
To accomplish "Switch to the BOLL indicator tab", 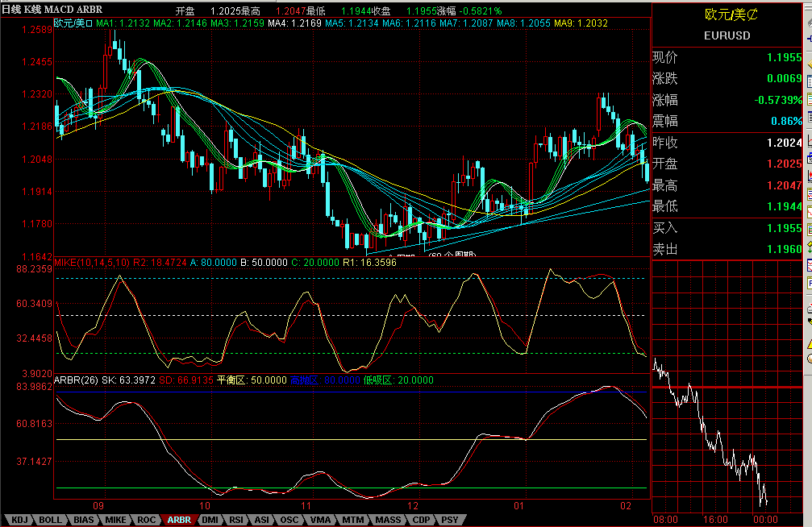I will click(50, 520).
